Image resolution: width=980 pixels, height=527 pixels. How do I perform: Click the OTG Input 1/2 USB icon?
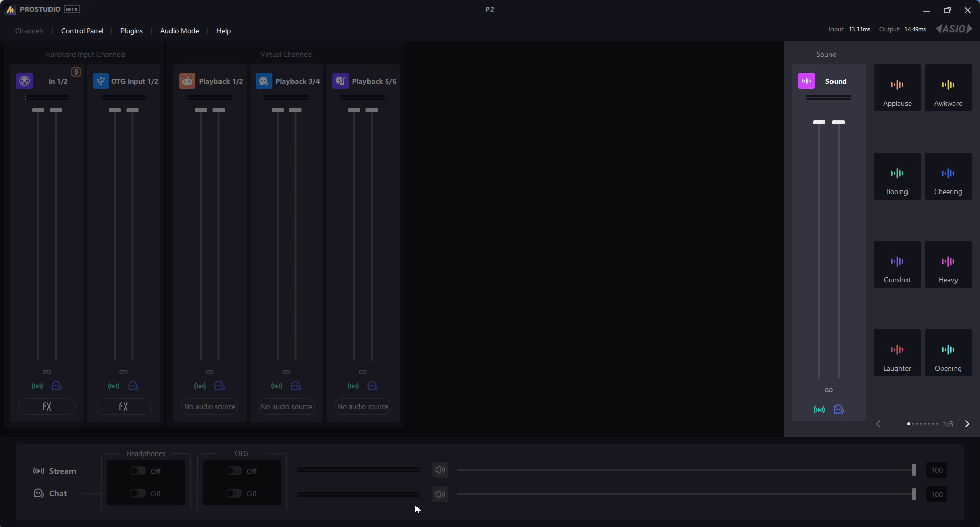click(x=101, y=81)
